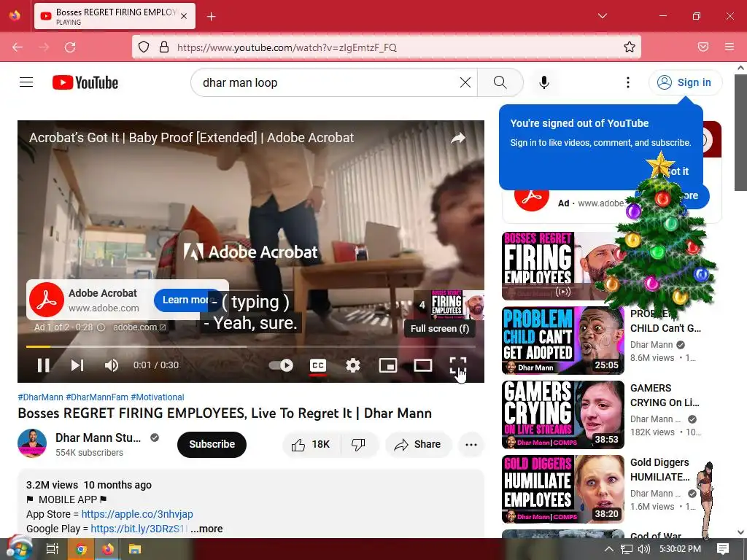Viewport: 747px width, 560px height.
Task: Open Dhar Mann channel avatar
Action: click(32, 443)
